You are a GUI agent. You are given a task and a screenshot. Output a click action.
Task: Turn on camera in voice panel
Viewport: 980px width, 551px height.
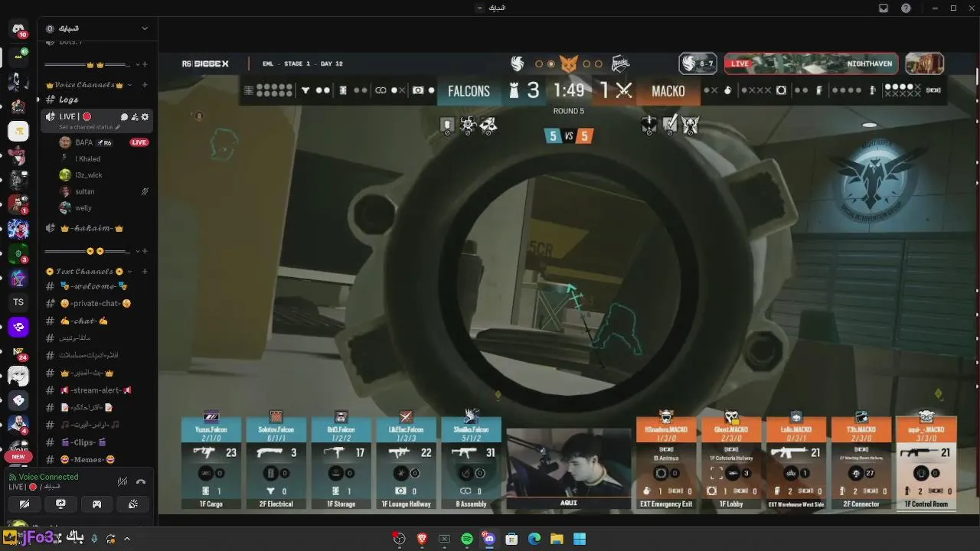point(24,504)
